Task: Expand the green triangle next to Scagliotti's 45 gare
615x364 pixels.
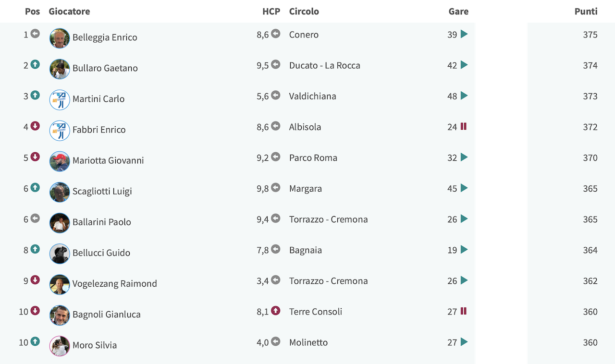Action: 464,188
